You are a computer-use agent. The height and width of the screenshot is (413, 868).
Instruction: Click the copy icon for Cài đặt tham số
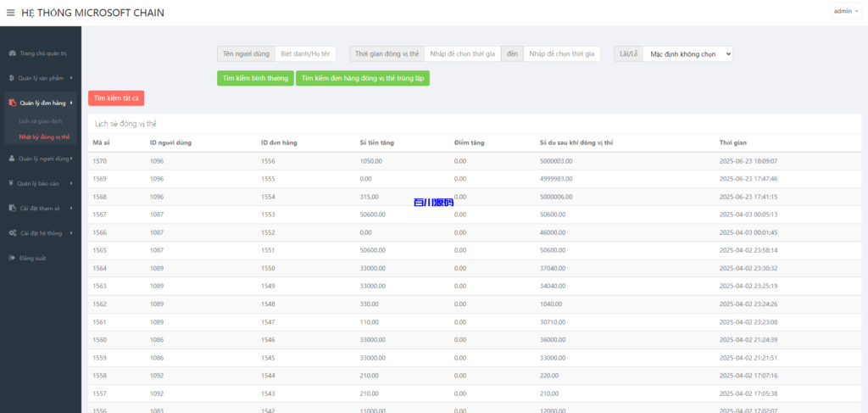pyautogui.click(x=13, y=208)
